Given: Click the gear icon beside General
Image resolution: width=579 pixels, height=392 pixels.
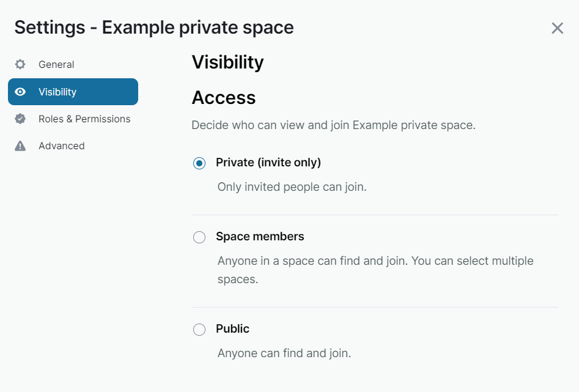Looking at the screenshot, I should 20,64.
